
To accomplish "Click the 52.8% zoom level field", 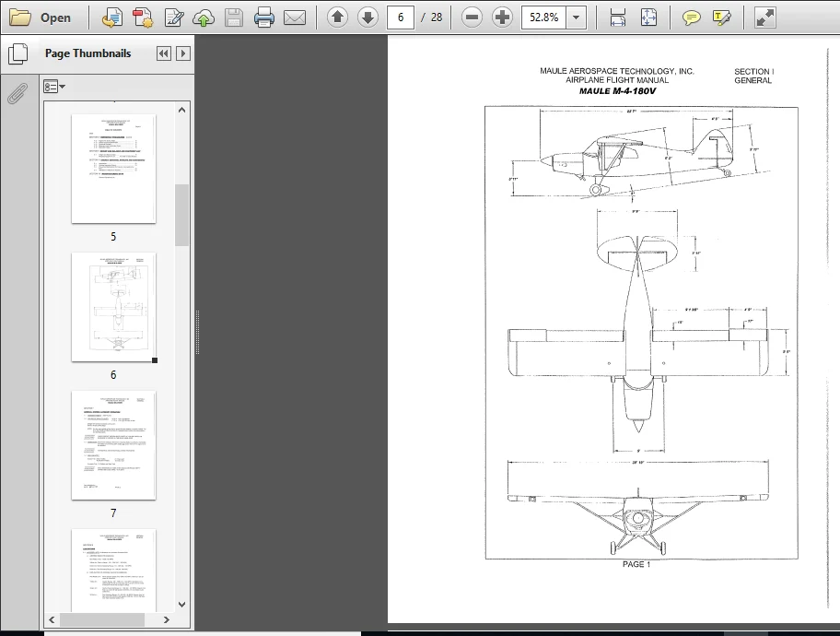I will (543, 18).
